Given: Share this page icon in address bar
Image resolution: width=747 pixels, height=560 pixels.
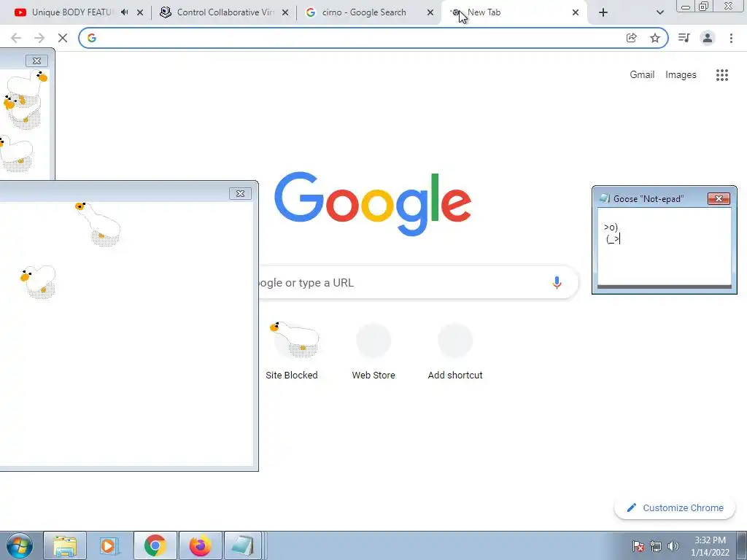Looking at the screenshot, I should coord(631,38).
